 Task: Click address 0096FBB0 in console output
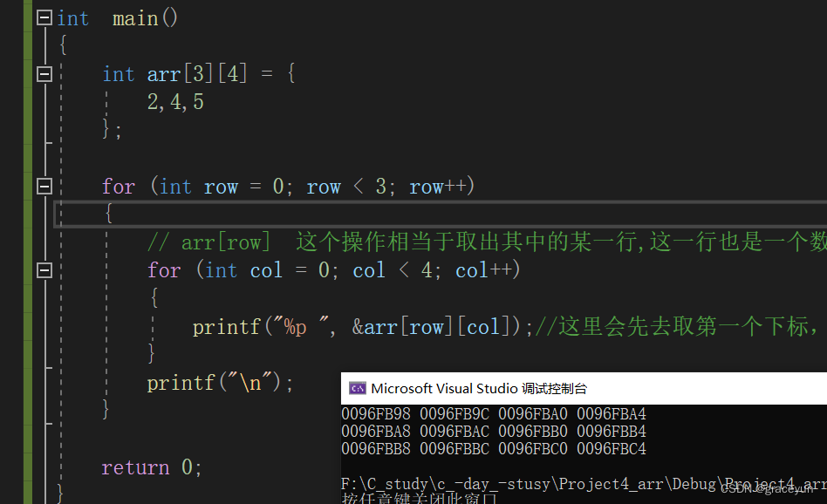tap(533, 432)
